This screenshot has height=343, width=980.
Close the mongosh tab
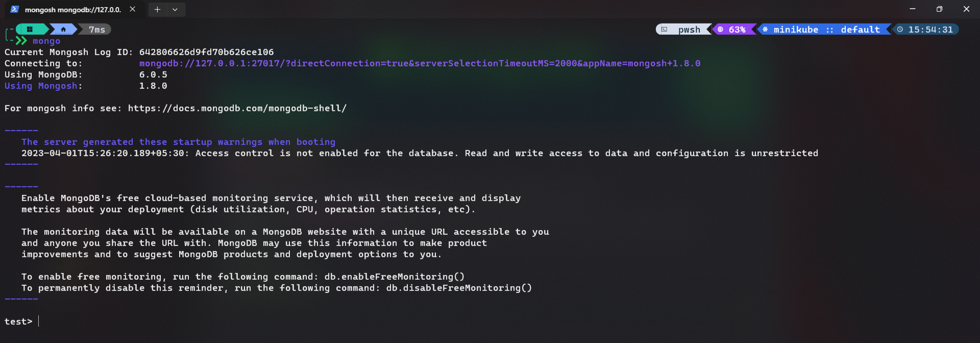[133, 9]
